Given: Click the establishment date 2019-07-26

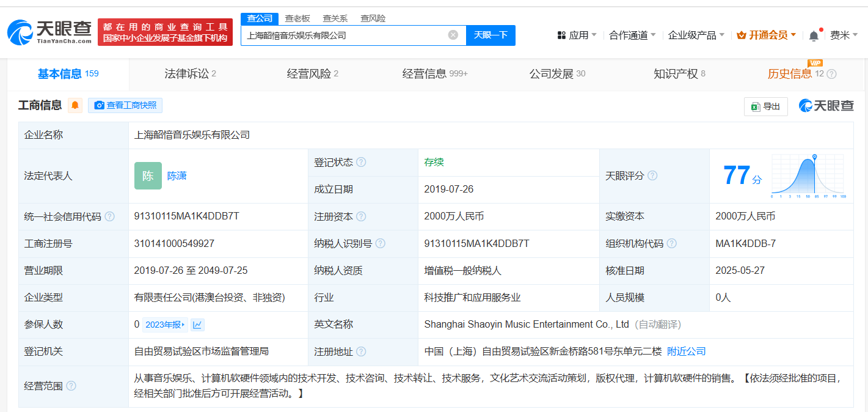Looking at the screenshot, I should tap(449, 189).
